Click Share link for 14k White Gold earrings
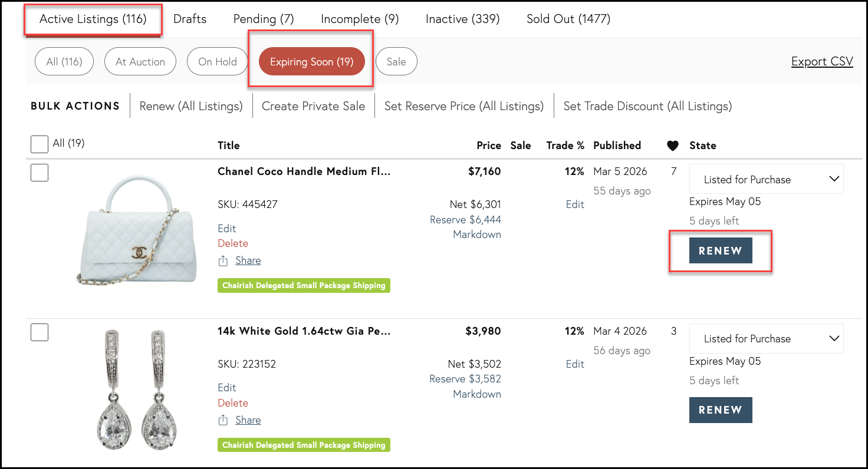Viewport: 868px width, 469px height. pos(248,420)
